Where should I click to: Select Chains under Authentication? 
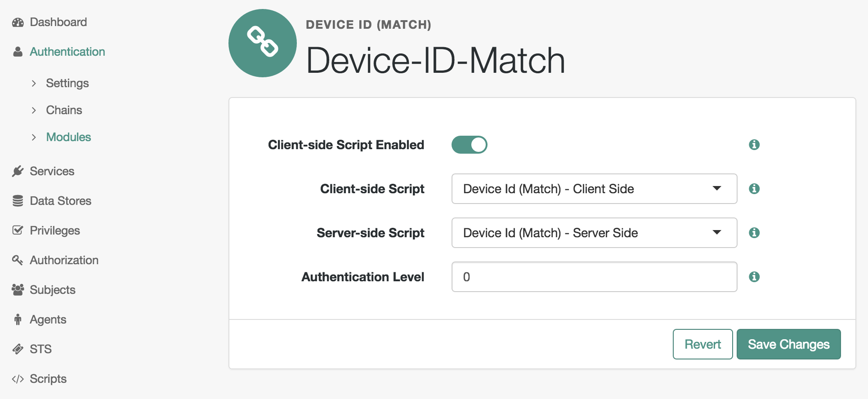[x=64, y=110]
